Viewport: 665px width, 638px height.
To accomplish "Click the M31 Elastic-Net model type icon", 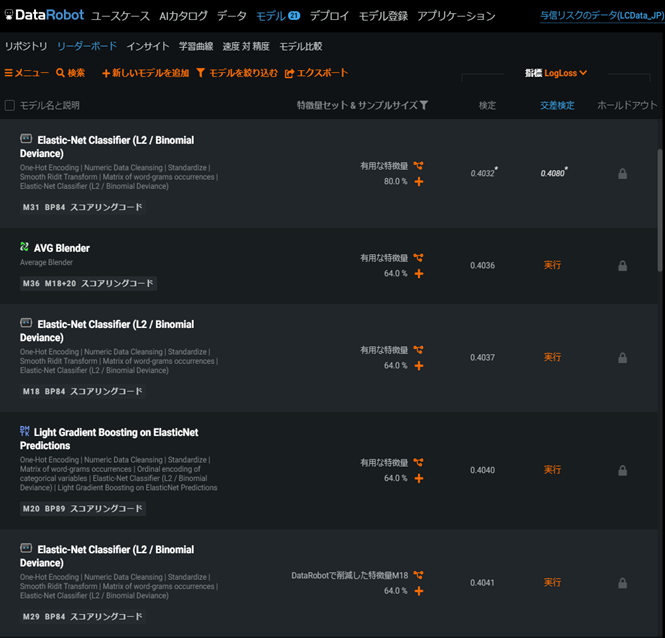I will click(x=26, y=139).
